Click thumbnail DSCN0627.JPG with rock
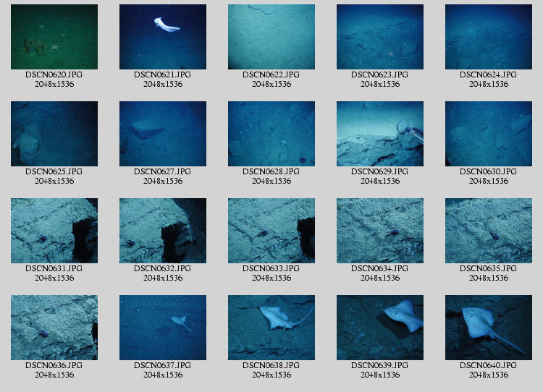The height and width of the screenshot is (392, 543). (x=163, y=134)
